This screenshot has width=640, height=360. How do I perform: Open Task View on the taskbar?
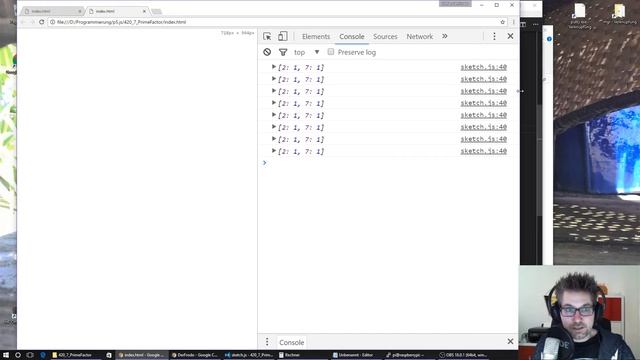tap(30, 355)
